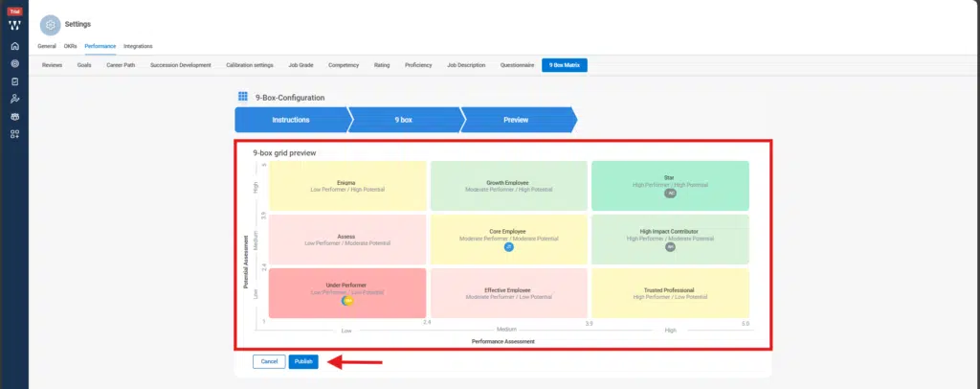Open the team group sidebar icon
This screenshot has height=389, width=980.
[14, 116]
